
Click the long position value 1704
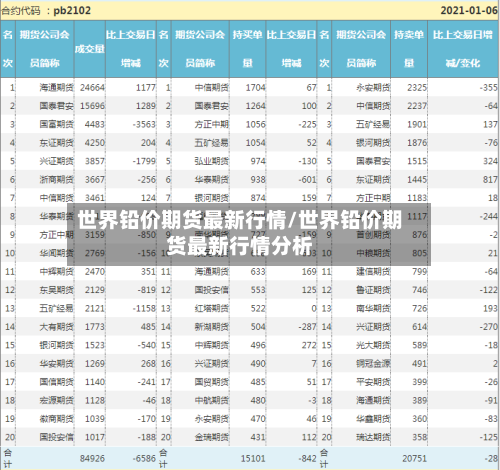pos(256,88)
